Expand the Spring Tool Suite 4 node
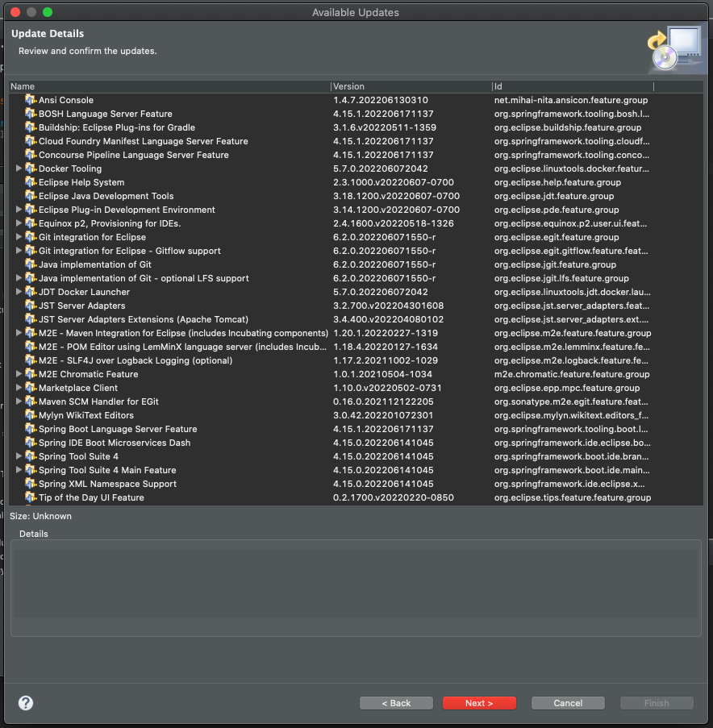The width and height of the screenshot is (713, 728). [x=19, y=456]
